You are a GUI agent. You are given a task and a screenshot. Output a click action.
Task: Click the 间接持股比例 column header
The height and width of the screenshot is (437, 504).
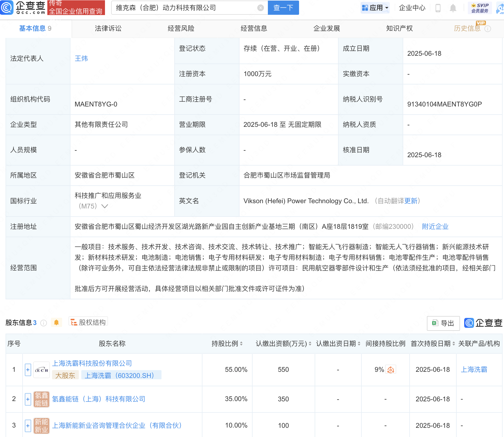385,344
